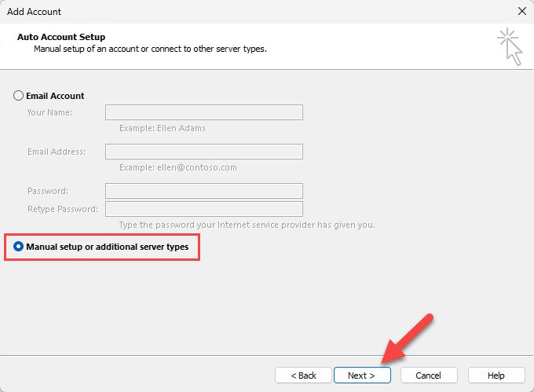534x392 pixels.
Task: Go back with the Back button
Action: (x=303, y=376)
